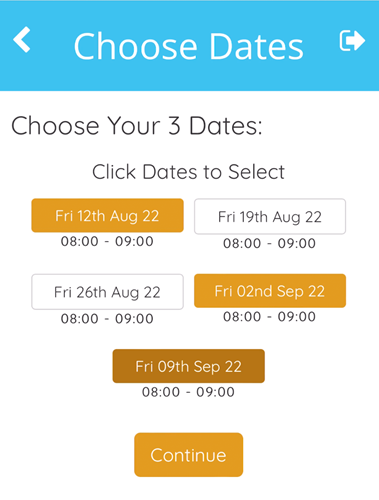Click the time range below Fri 09th Sep 22
Image resolution: width=379 pixels, height=500 pixels.
189,392
